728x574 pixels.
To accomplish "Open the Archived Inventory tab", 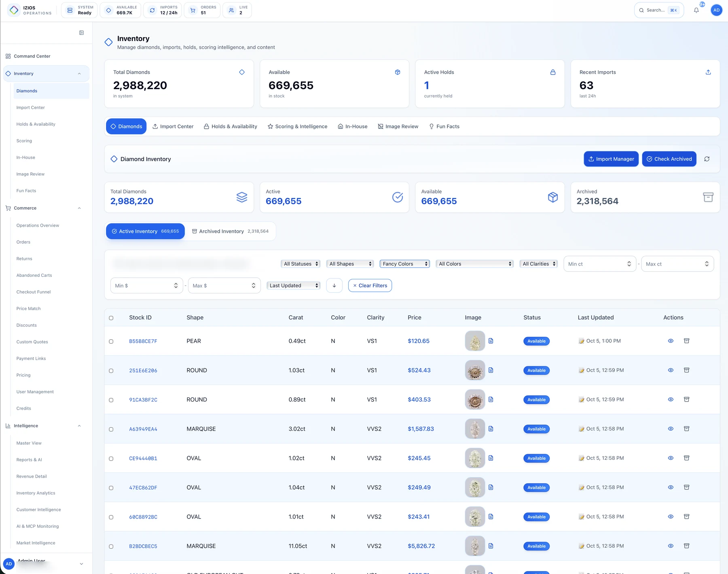I will tap(230, 231).
